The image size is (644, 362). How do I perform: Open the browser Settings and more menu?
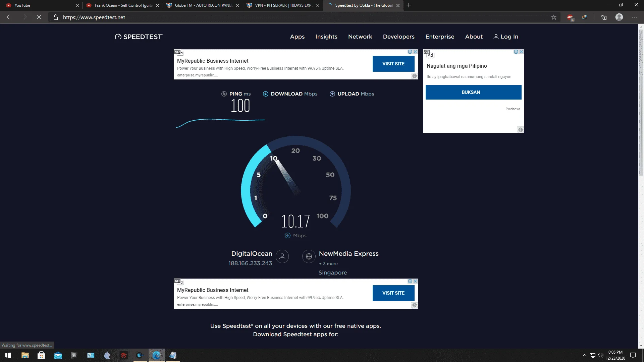click(635, 17)
